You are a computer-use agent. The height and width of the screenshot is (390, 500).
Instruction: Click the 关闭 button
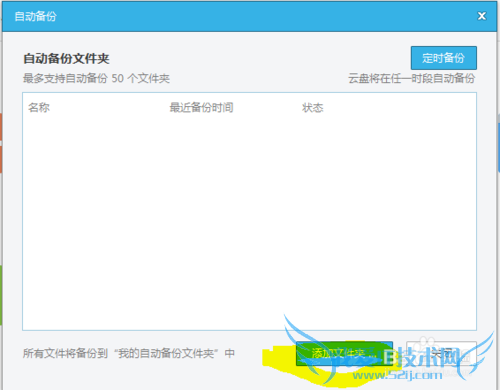coord(441,353)
